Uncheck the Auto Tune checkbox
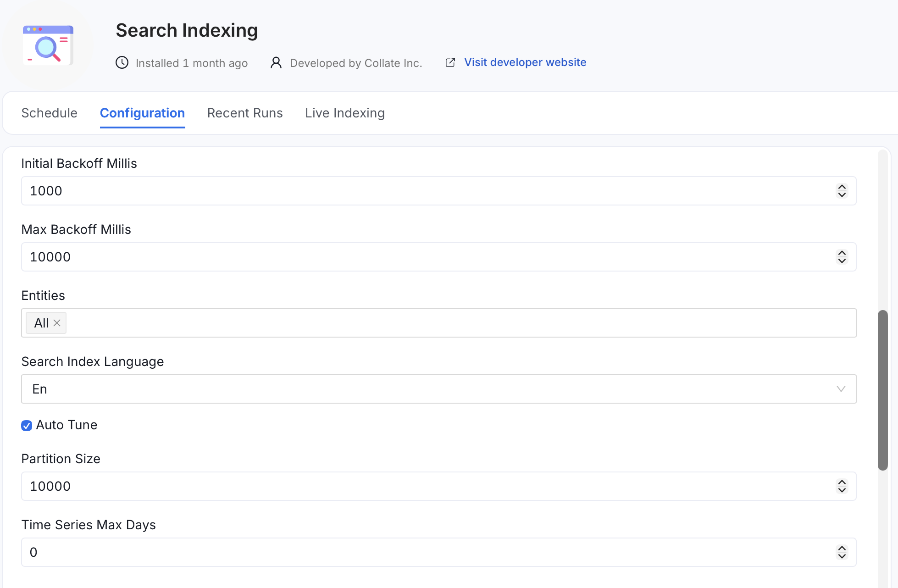This screenshot has width=898, height=588. coord(27,426)
